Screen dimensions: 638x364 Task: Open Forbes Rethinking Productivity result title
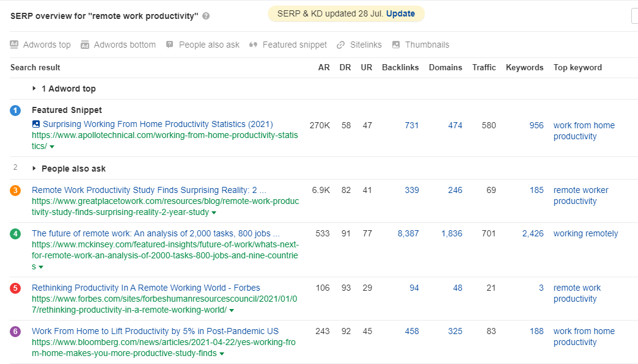(x=145, y=288)
